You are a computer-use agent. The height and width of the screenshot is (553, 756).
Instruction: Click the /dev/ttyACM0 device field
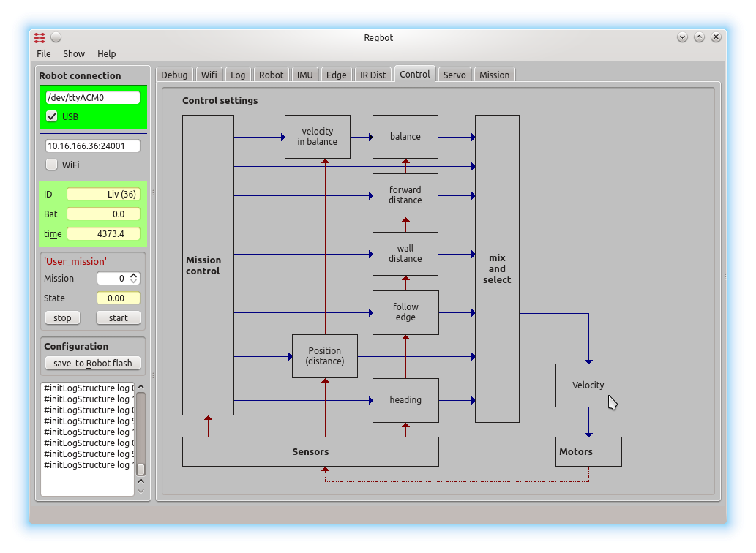92,97
